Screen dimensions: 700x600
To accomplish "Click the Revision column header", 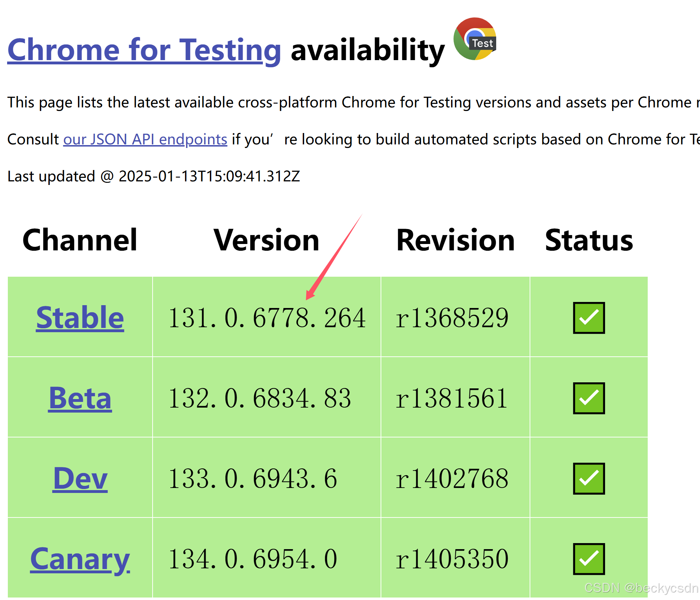I will pyautogui.click(x=455, y=240).
